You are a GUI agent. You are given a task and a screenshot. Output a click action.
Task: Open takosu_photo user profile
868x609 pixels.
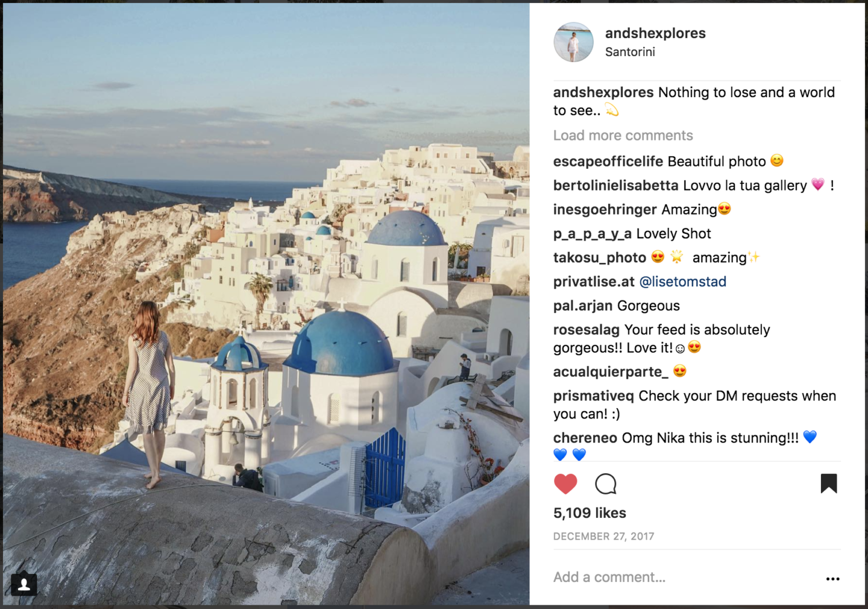(600, 258)
